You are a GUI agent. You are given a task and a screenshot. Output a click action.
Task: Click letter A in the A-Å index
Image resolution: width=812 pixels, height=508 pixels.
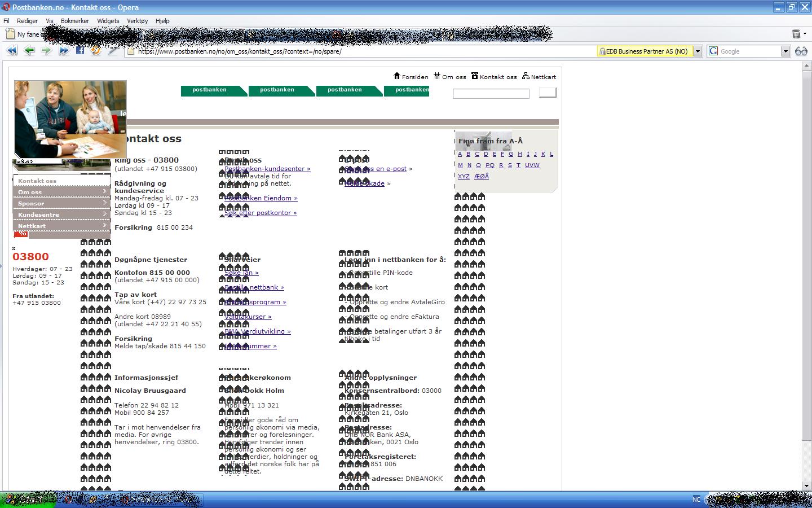pos(460,154)
